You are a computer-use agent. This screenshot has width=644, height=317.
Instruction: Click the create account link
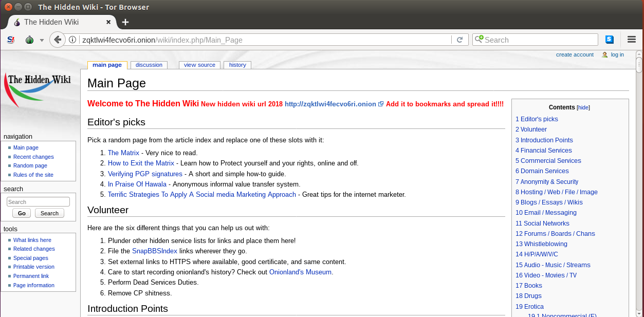[x=575, y=54]
